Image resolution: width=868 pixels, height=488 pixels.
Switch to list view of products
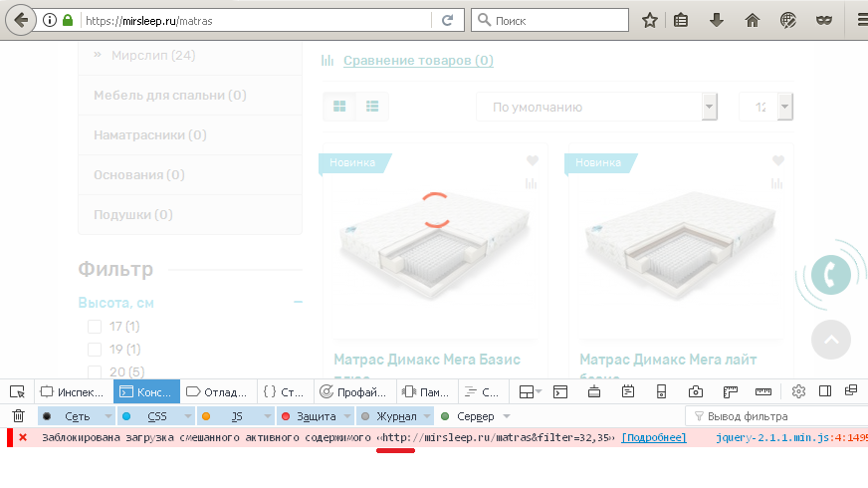coord(372,106)
